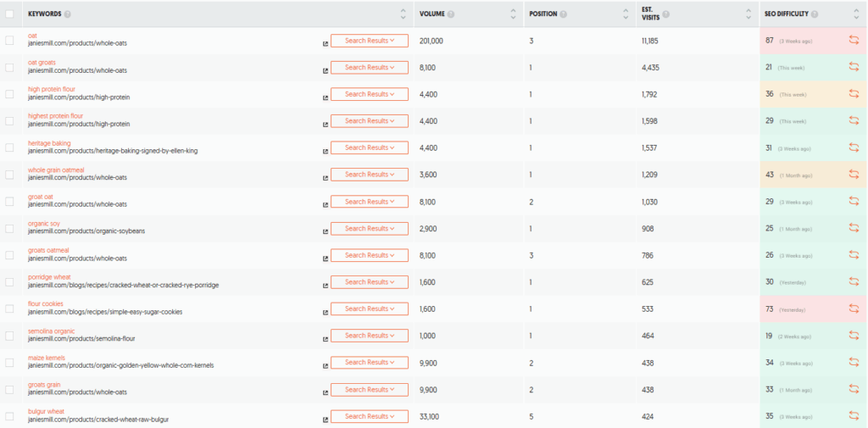This screenshot has width=868, height=428.
Task: Open the 'bulgur wheat' keyword link
Action: pyautogui.click(x=47, y=411)
